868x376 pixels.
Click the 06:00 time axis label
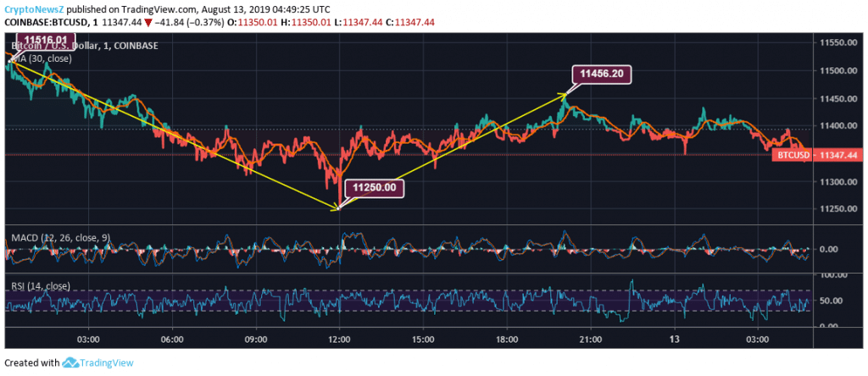click(x=171, y=339)
